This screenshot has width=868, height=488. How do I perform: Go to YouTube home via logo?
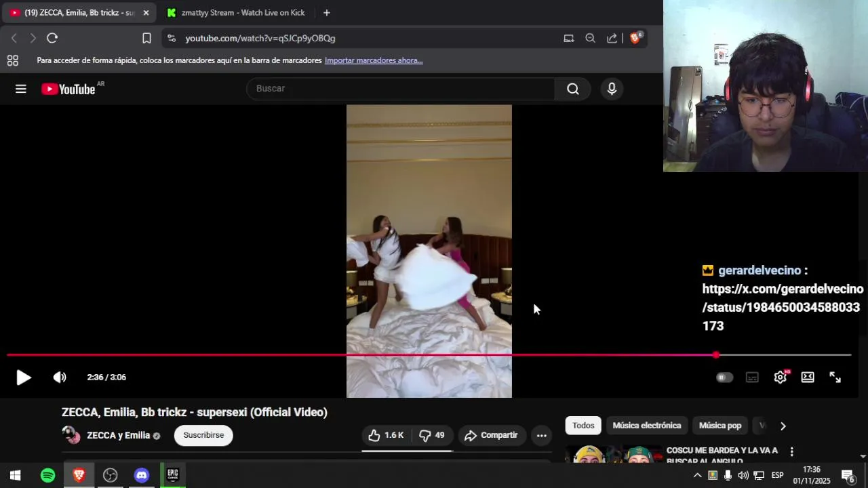pyautogui.click(x=68, y=89)
